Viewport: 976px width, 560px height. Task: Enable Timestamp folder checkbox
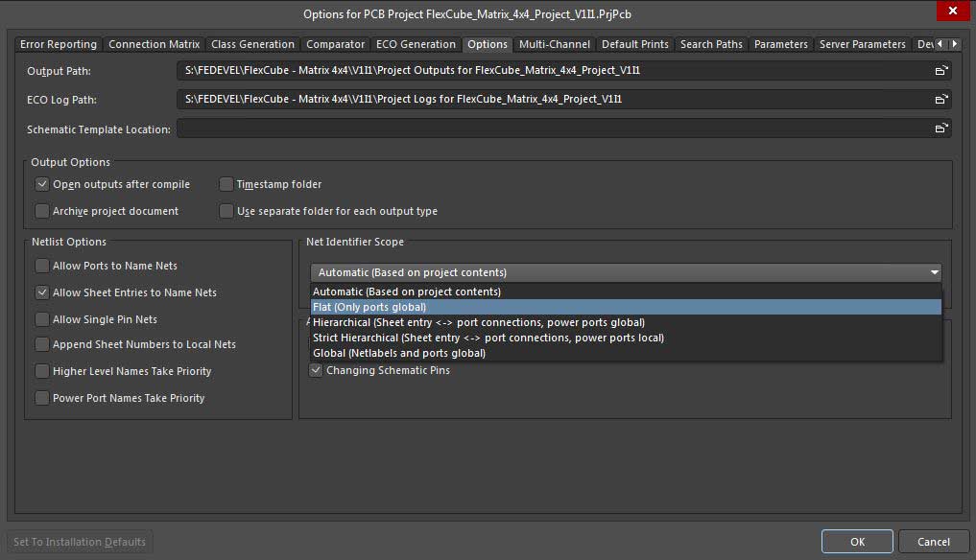tap(226, 184)
